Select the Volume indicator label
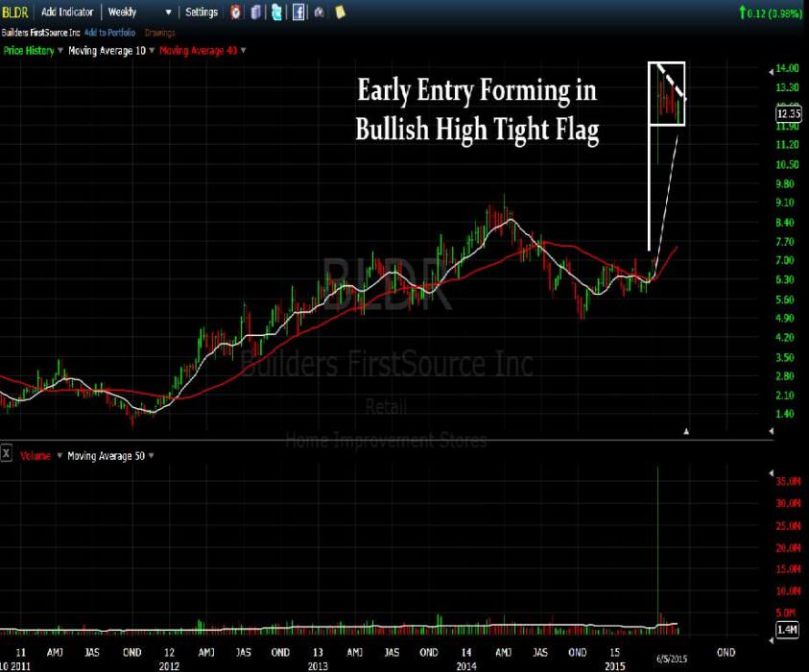The width and height of the screenshot is (809, 672). tap(36, 456)
